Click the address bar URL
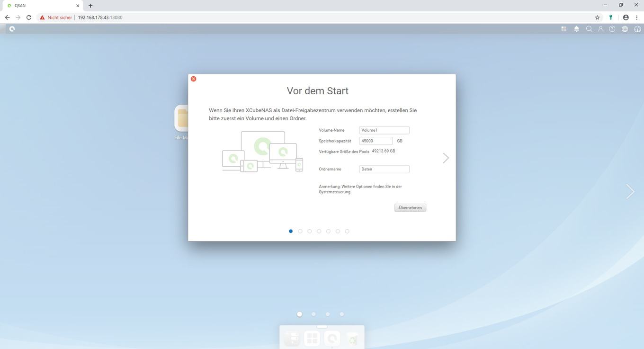Image resolution: width=644 pixels, height=349 pixels. pyautogui.click(x=100, y=18)
